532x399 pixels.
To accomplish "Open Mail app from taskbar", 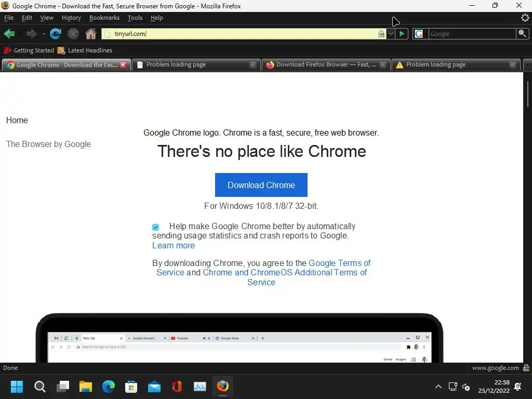I will [154, 387].
